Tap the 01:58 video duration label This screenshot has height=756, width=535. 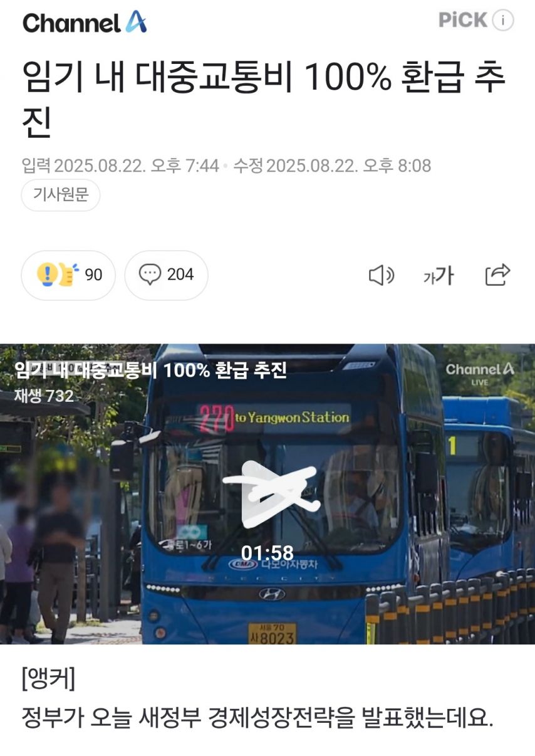click(267, 553)
